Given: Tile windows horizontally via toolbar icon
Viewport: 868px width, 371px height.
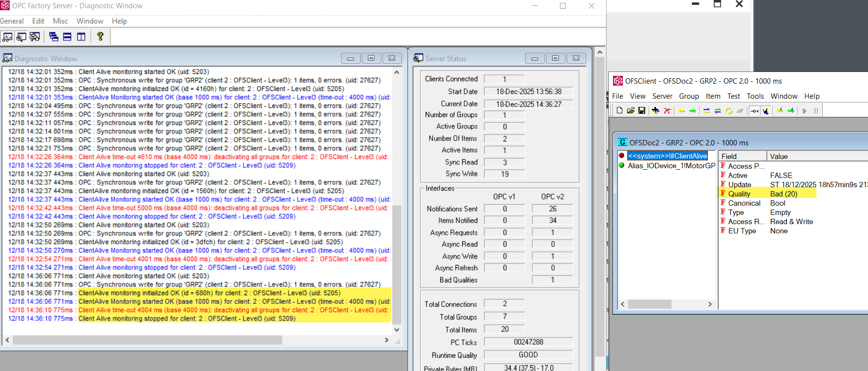Looking at the screenshot, I should coord(67,36).
